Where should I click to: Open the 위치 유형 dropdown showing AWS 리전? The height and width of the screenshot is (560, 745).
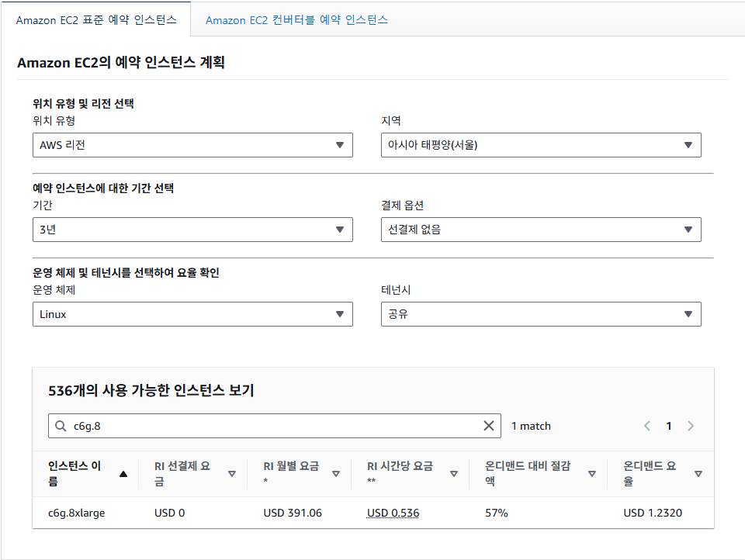[x=192, y=145]
